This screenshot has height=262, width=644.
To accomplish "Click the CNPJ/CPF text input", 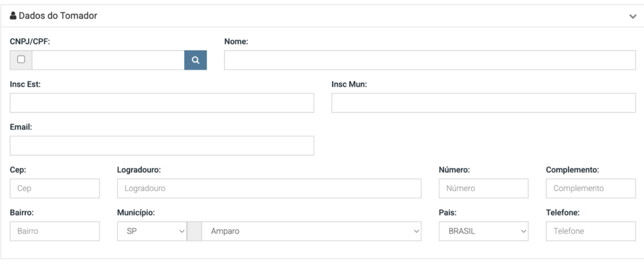I will pyautogui.click(x=108, y=60).
